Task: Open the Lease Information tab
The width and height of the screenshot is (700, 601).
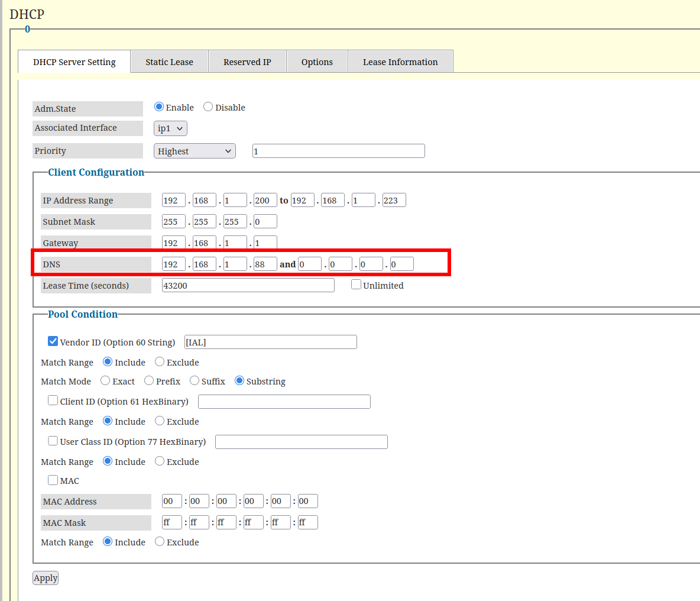Action: click(x=400, y=62)
